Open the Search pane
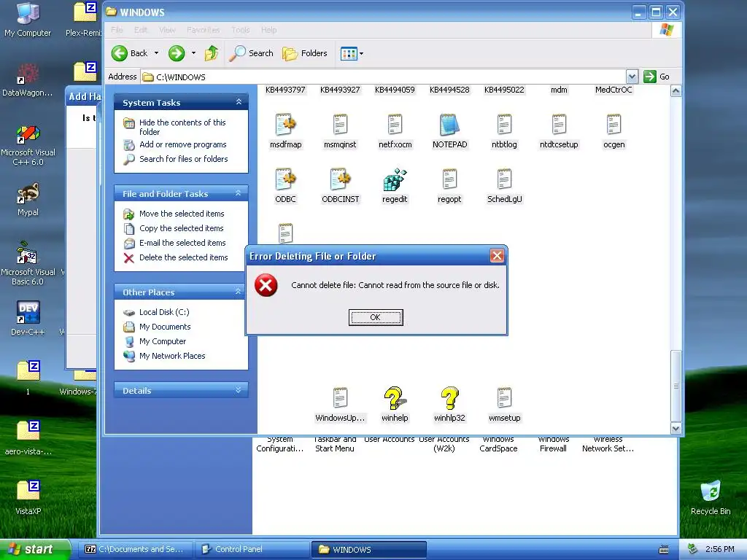This screenshot has width=747, height=560. tap(251, 53)
